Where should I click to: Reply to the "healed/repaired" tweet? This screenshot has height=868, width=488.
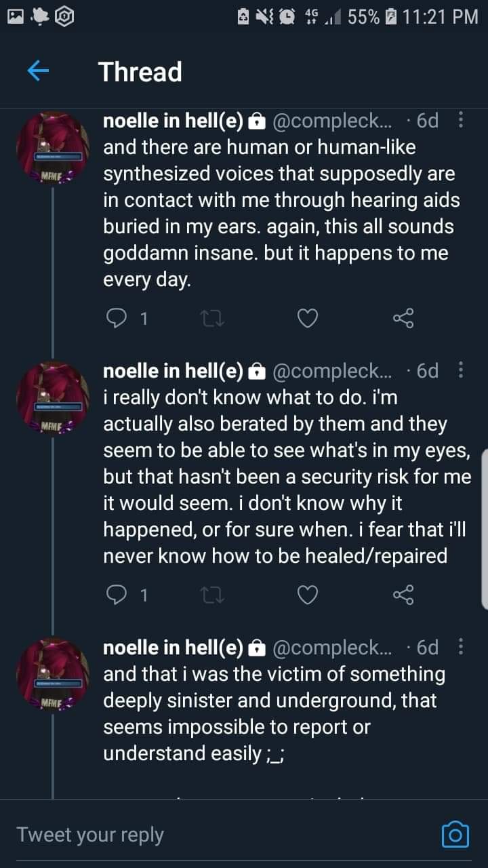click(x=118, y=595)
